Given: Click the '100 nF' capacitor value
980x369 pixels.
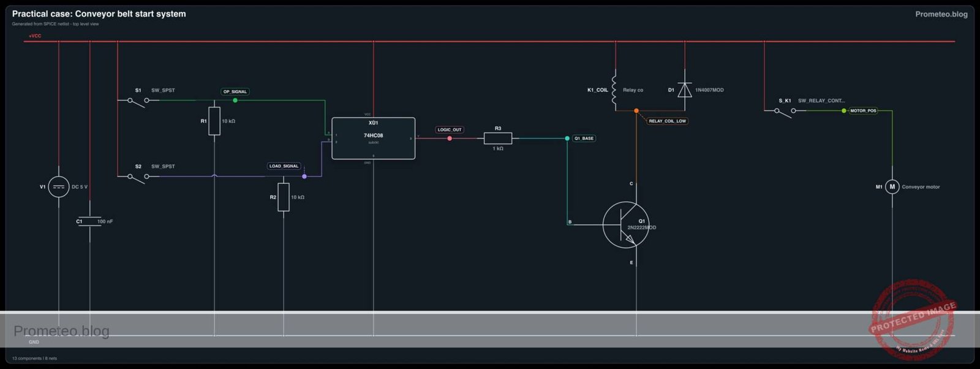Looking at the screenshot, I should (x=105, y=221).
